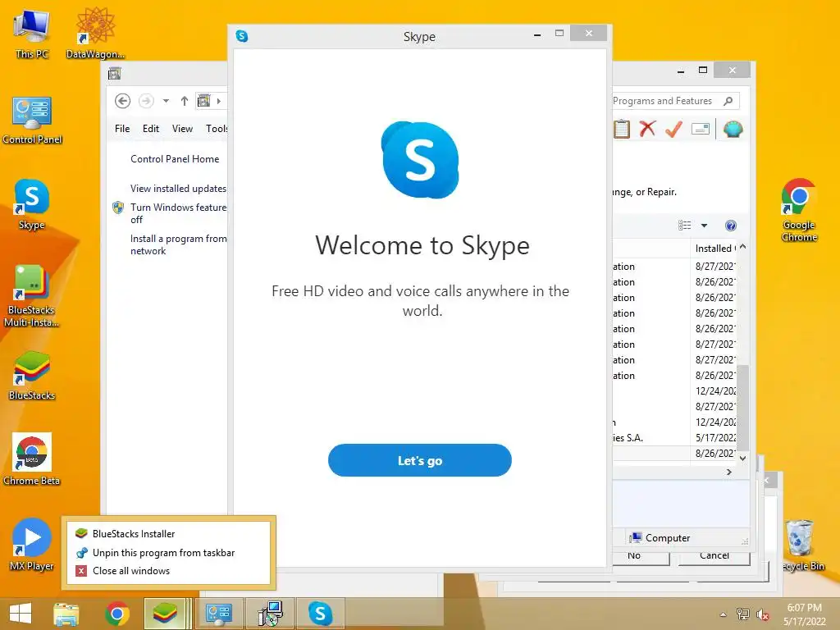Screen dimensions: 840x630
Task: Open BlueStacks Multi-Instance desktop shortcut
Action: (32, 295)
